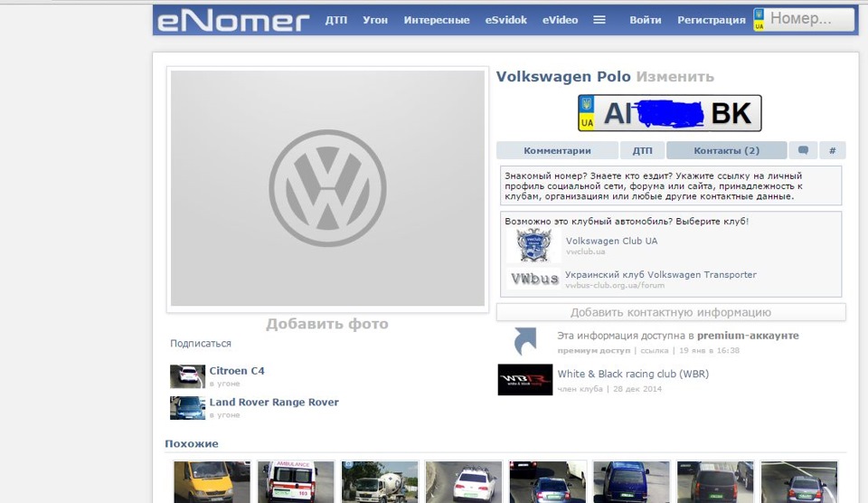
Task: Open the speech bubble chat tab
Action: [803, 150]
